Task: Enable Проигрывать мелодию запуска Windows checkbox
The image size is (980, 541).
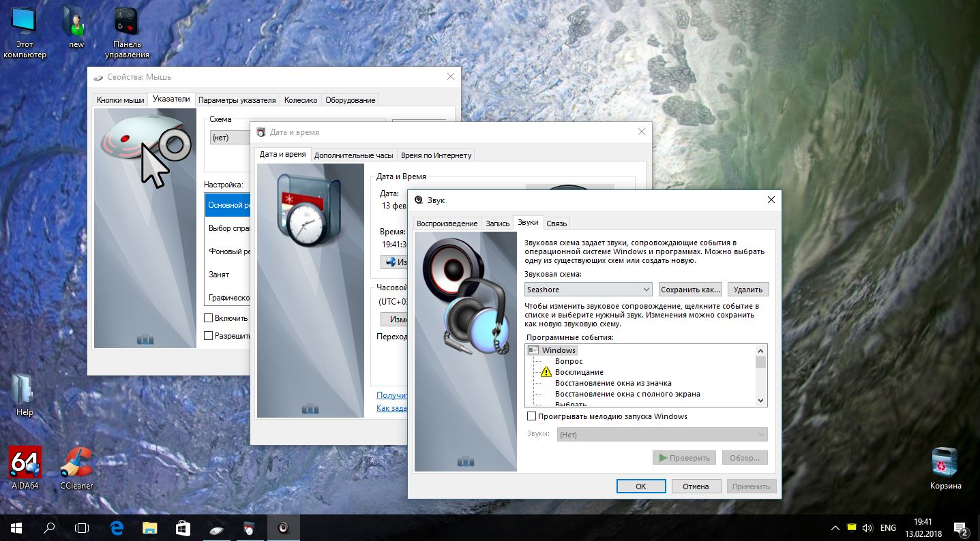Action: tap(532, 416)
